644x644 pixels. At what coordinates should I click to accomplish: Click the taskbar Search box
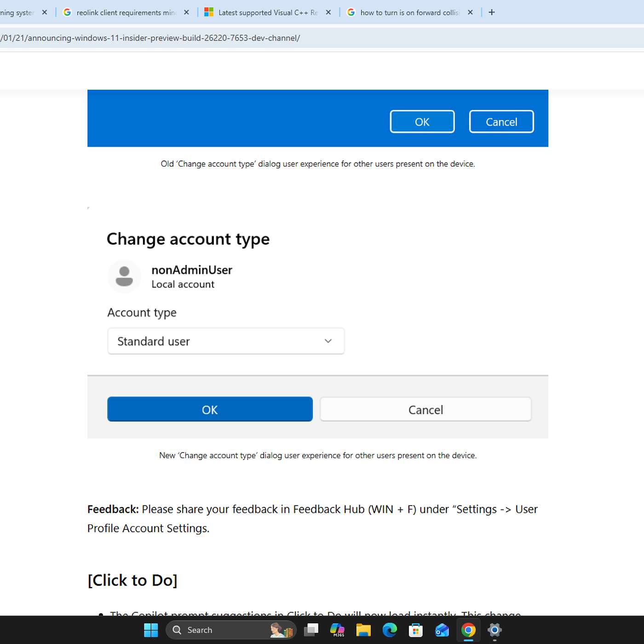pyautogui.click(x=221, y=630)
